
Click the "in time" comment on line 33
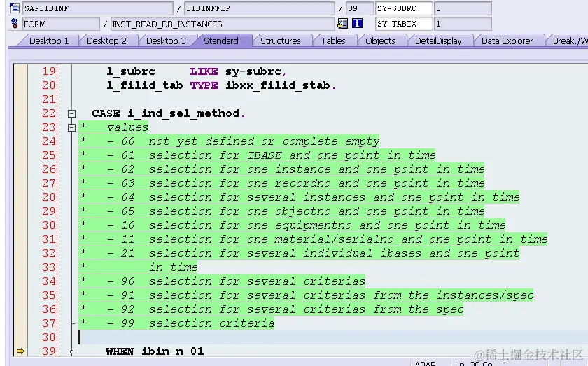174,267
